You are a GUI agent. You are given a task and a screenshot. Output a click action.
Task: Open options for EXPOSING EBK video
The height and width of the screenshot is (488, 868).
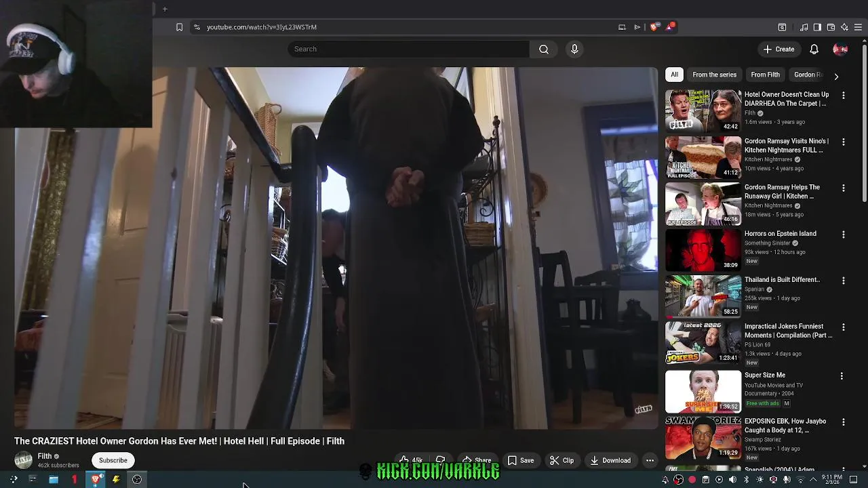[843, 422]
